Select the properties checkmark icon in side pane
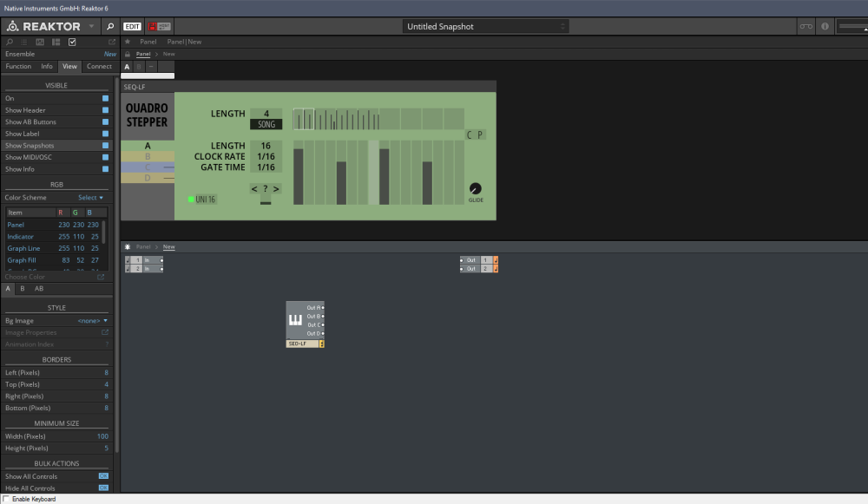This screenshot has width=868, height=504. (x=72, y=42)
